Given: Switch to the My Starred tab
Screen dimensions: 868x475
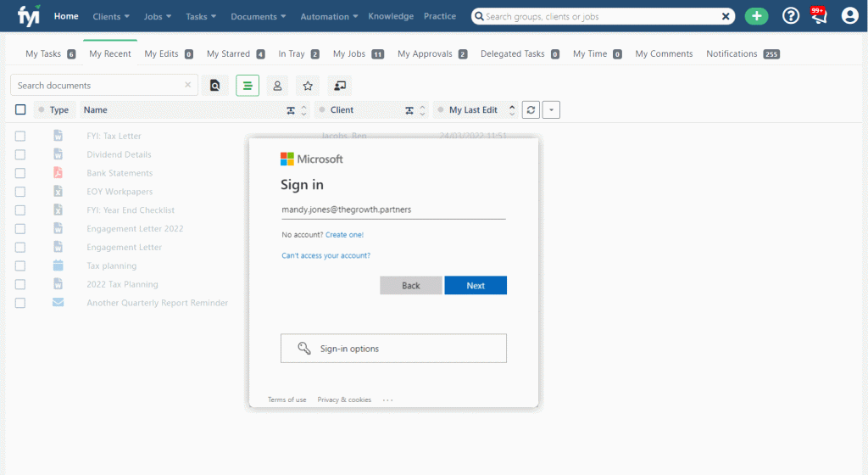Looking at the screenshot, I should click(236, 53).
